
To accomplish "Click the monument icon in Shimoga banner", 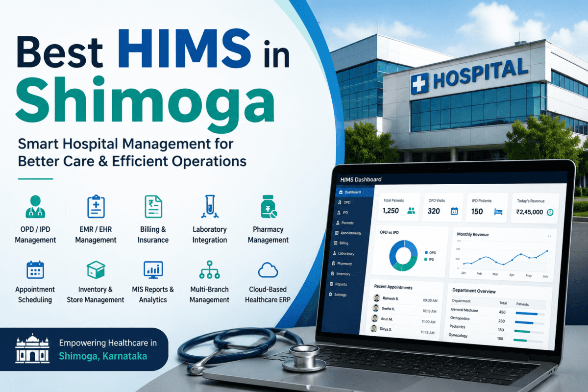I will (x=33, y=348).
